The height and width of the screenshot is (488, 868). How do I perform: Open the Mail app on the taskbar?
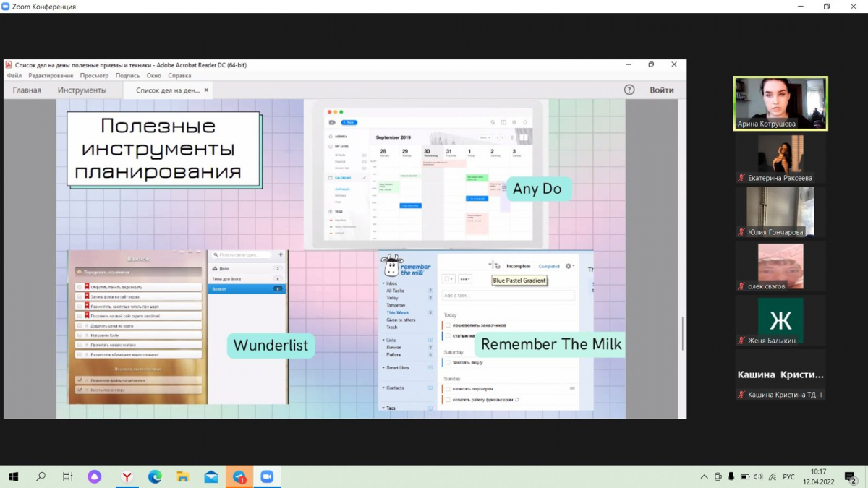coord(211,477)
